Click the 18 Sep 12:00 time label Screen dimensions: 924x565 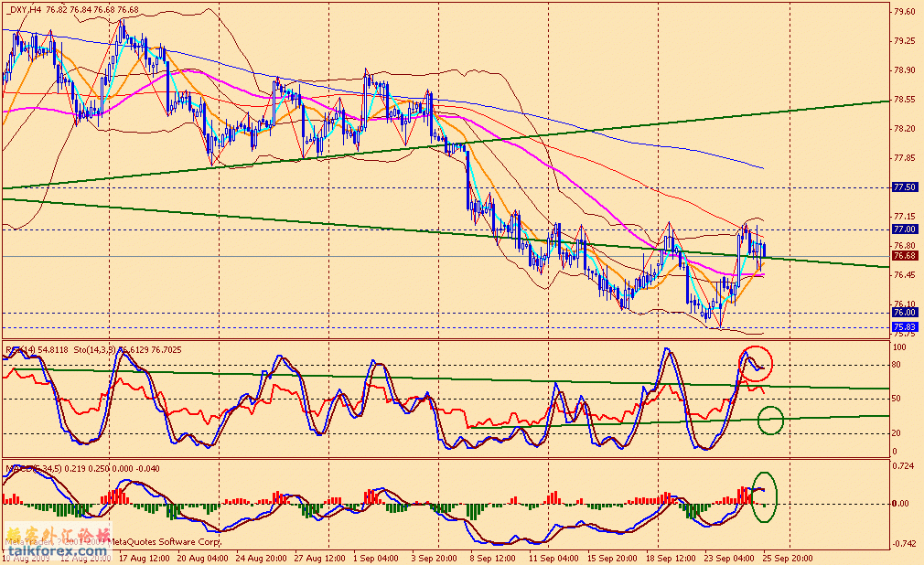pos(671,558)
